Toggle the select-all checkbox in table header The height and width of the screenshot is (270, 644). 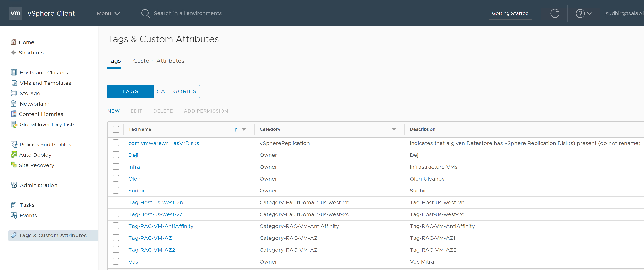click(116, 129)
